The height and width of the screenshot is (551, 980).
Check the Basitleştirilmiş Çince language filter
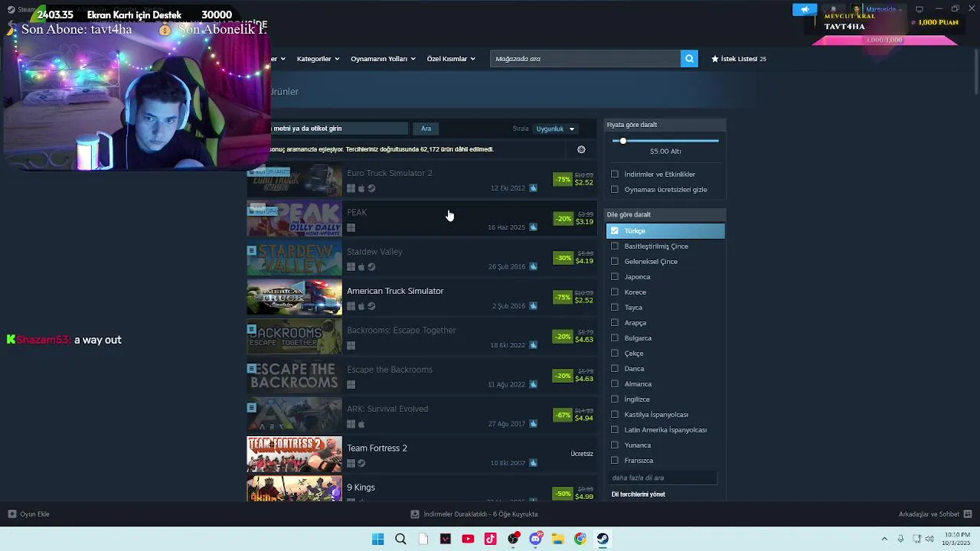coord(614,246)
